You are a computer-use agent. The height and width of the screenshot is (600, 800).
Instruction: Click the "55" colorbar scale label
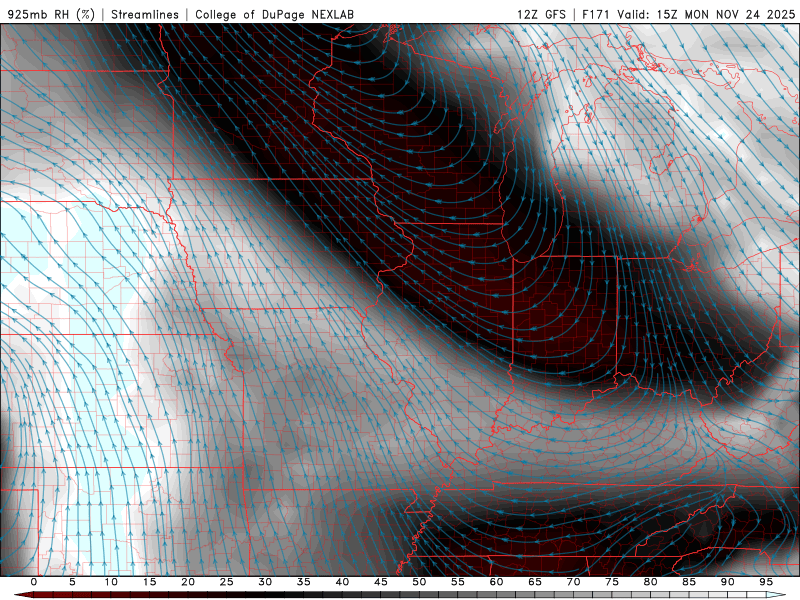(x=458, y=582)
